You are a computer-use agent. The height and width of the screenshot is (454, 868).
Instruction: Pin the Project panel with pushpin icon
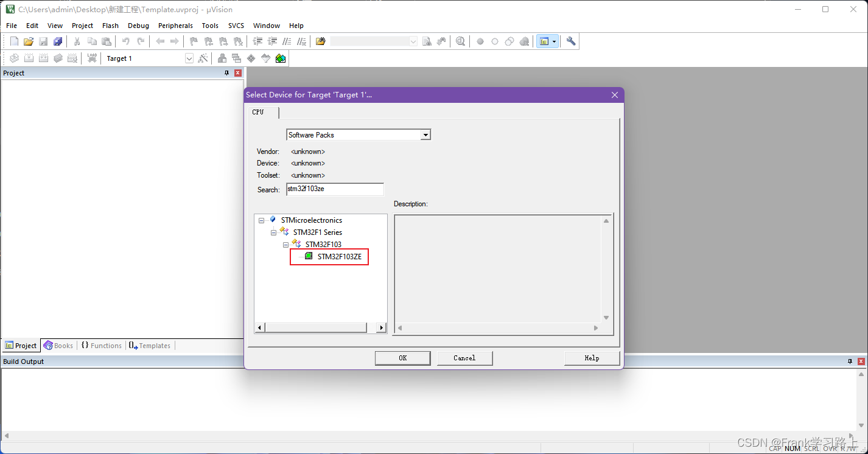pos(227,73)
